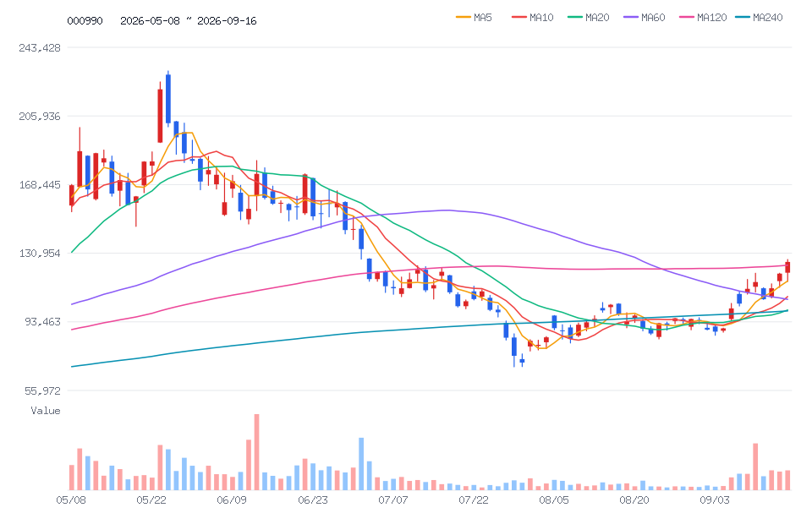Select the 243,428 price axis label
The image size is (812, 524).
(x=40, y=48)
